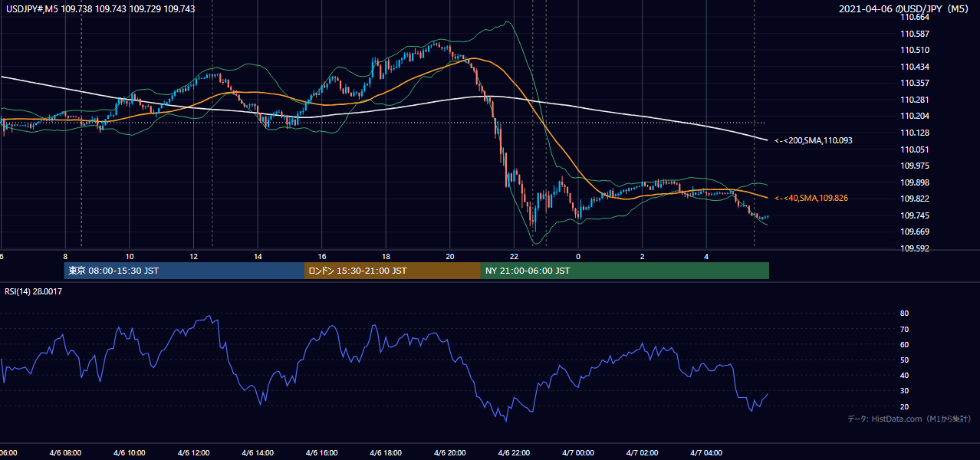Click hour label 16 on the price chart axis
The image size is (980, 460).
tap(322, 256)
